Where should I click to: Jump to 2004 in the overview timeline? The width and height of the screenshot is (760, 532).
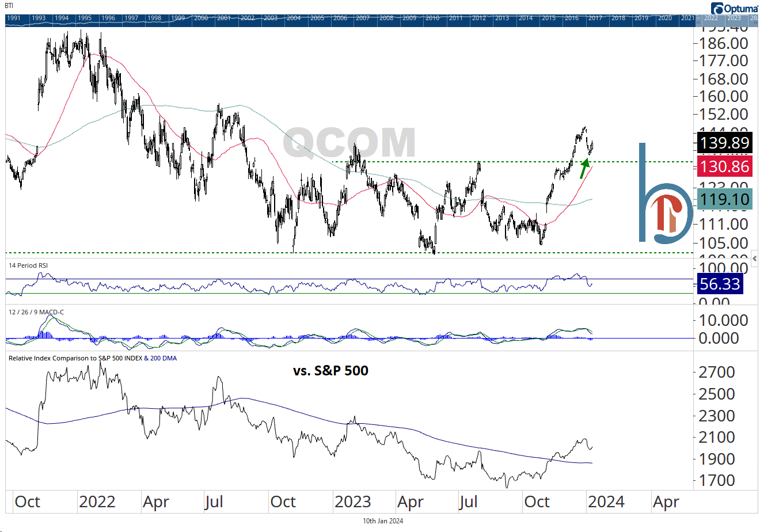pos(294,18)
